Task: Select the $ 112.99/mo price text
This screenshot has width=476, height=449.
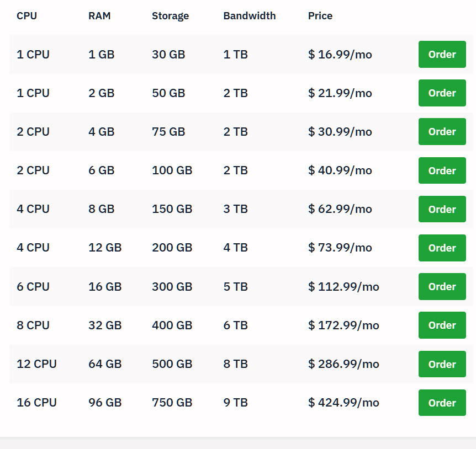Action: point(343,287)
